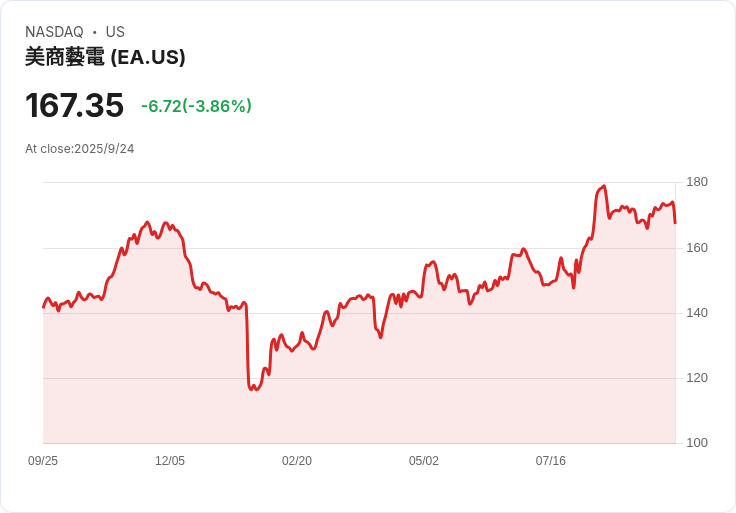Image resolution: width=736 pixels, height=513 pixels.
Task: Click the stock title 美商藝電 (EA.US)
Action: click(x=105, y=58)
